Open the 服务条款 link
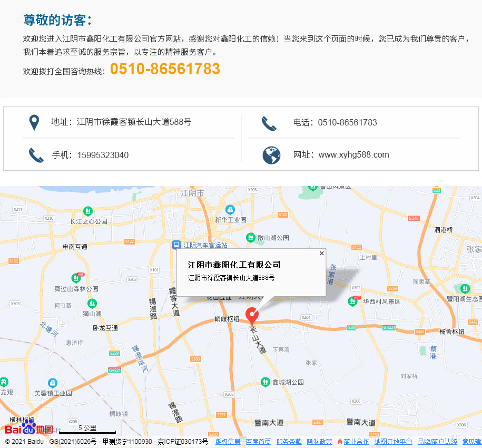The height and width of the screenshot is (448, 482). [x=289, y=442]
